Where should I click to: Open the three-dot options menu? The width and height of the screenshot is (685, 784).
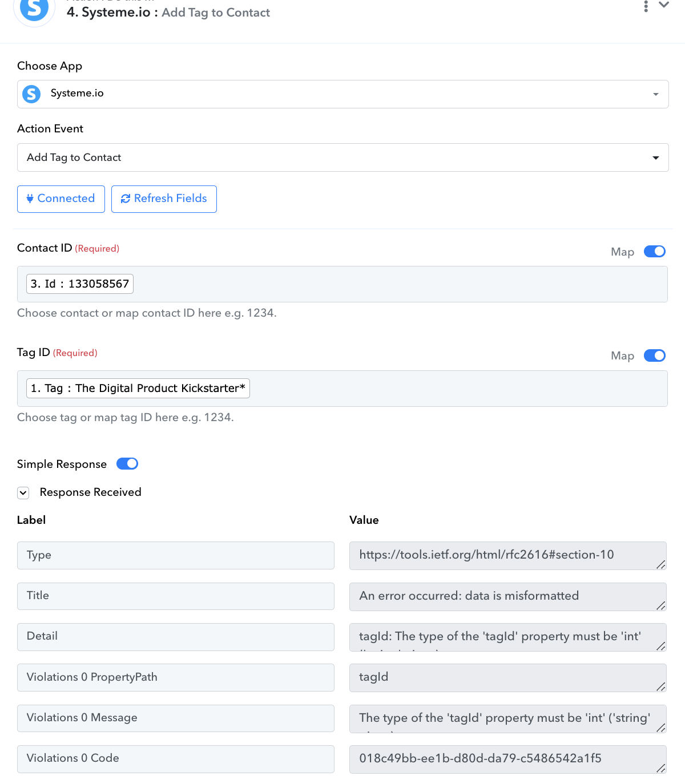646,6
